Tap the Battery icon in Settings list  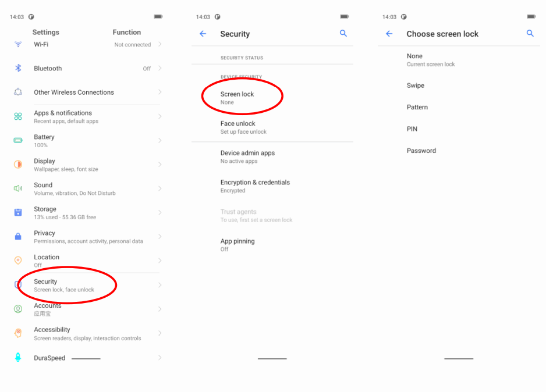(x=18, y=140)
